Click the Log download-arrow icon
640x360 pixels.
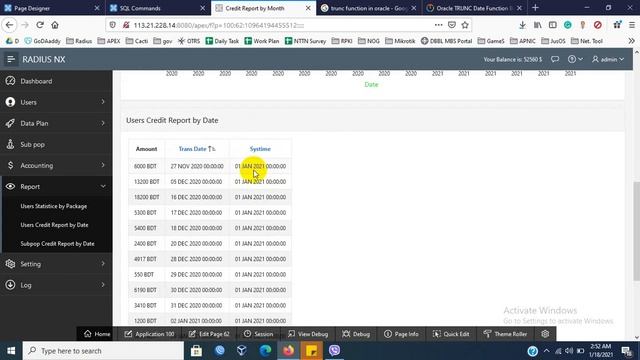click(x=10, y=285)
